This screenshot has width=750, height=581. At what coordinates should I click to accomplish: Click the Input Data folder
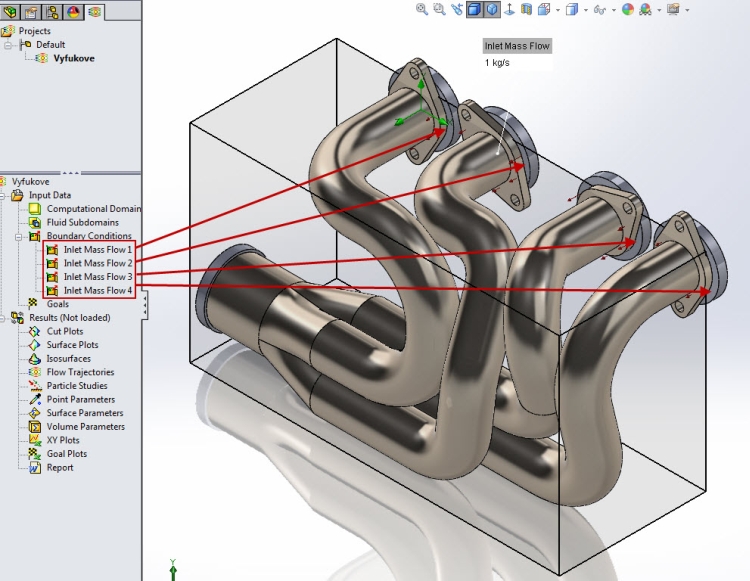click(50, 195)
